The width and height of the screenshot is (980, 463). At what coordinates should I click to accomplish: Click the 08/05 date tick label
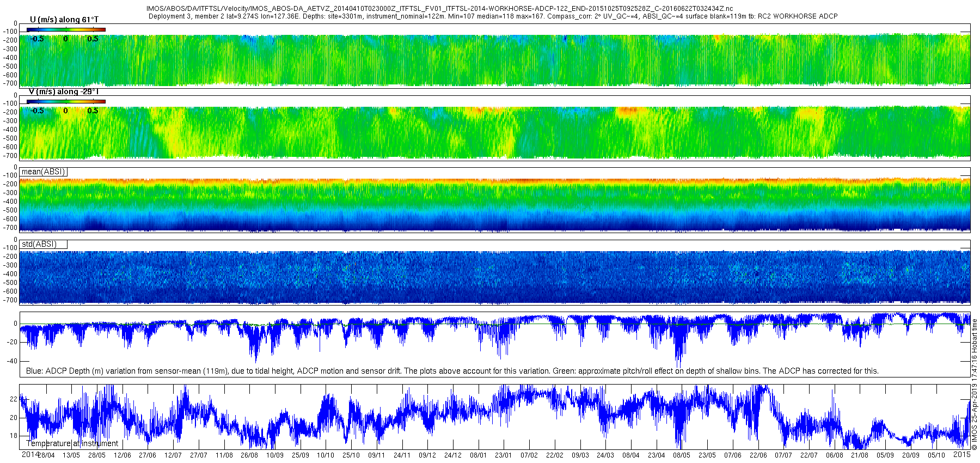point(682,455)
